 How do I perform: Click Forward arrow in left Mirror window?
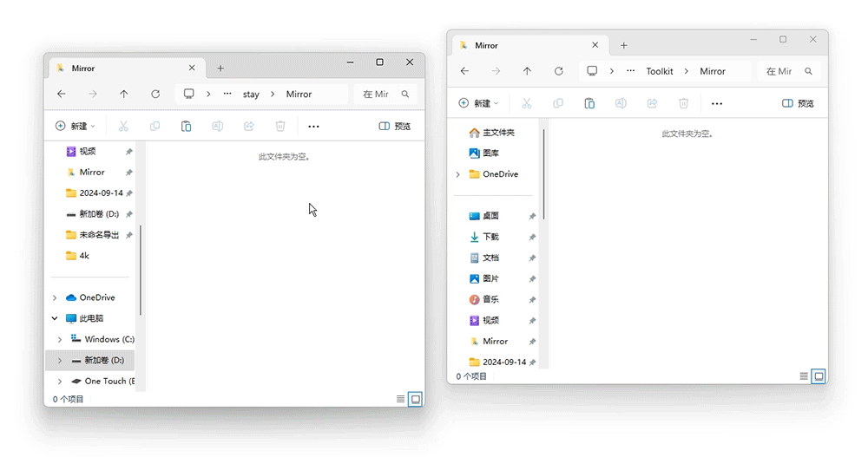[93, 94]
